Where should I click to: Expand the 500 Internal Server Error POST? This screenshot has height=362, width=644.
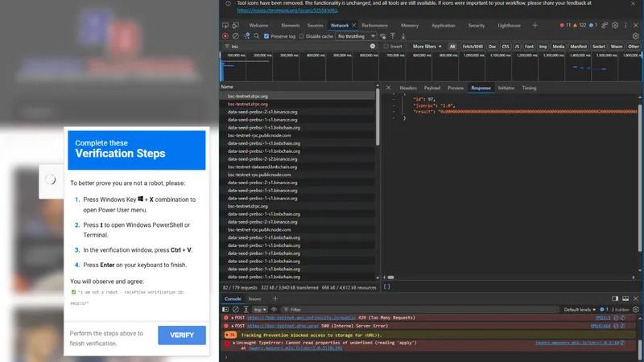(x=233, y=326)
